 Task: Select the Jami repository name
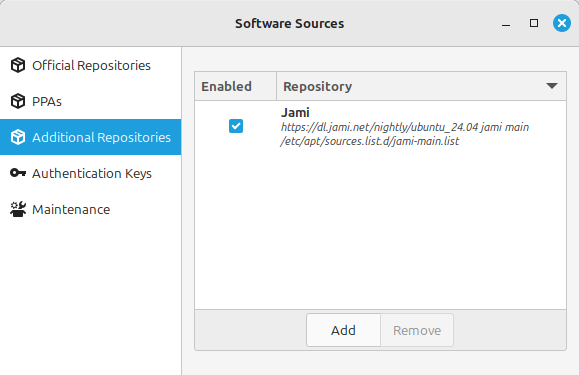point(295,112)
